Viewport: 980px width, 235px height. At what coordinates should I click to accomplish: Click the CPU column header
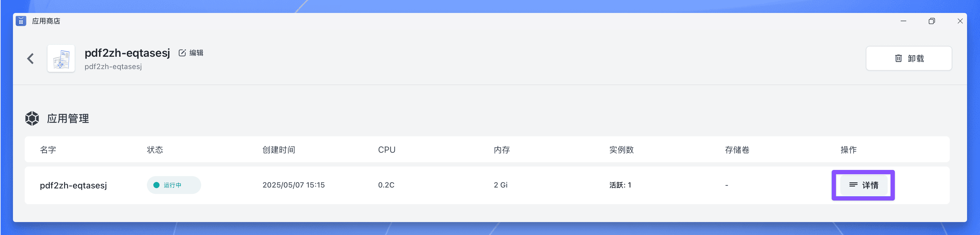point(387,150)
